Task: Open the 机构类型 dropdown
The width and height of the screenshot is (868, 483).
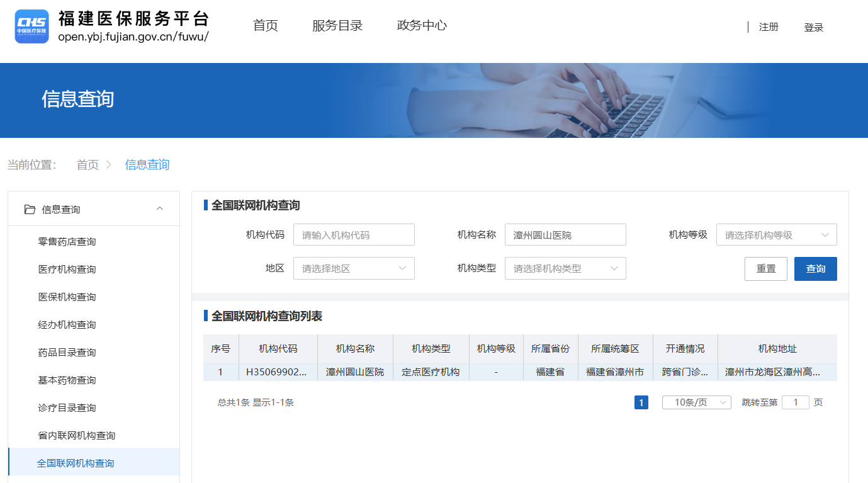Action: (x=565, y=268)
